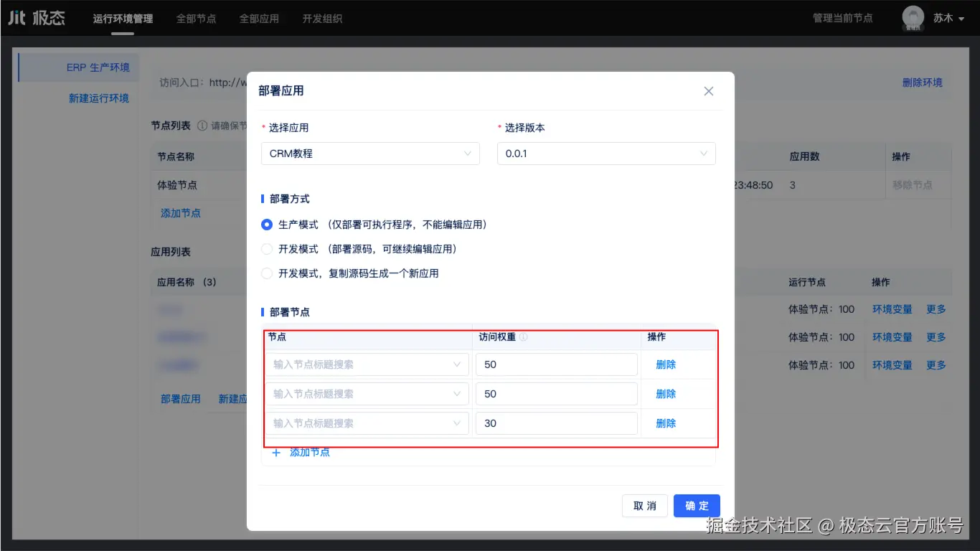Switch to 全部节点 tab
Image resolution: width=980 pixels, height=551 pixels.
[196, 19]
